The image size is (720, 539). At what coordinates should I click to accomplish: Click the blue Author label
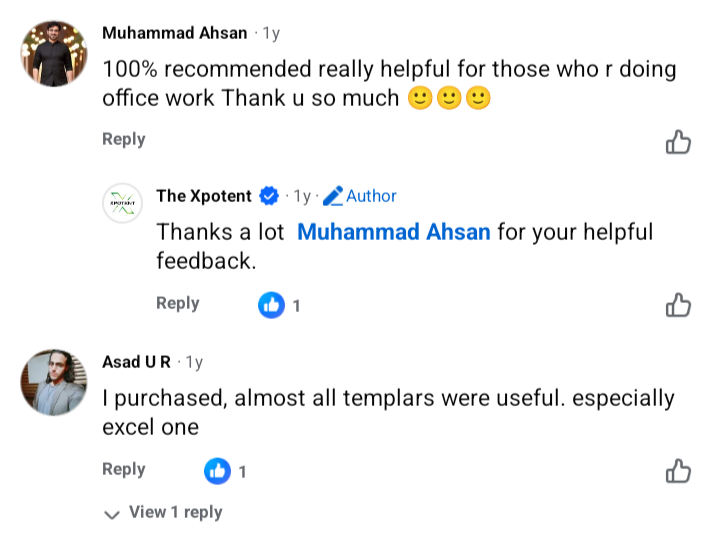371,196
